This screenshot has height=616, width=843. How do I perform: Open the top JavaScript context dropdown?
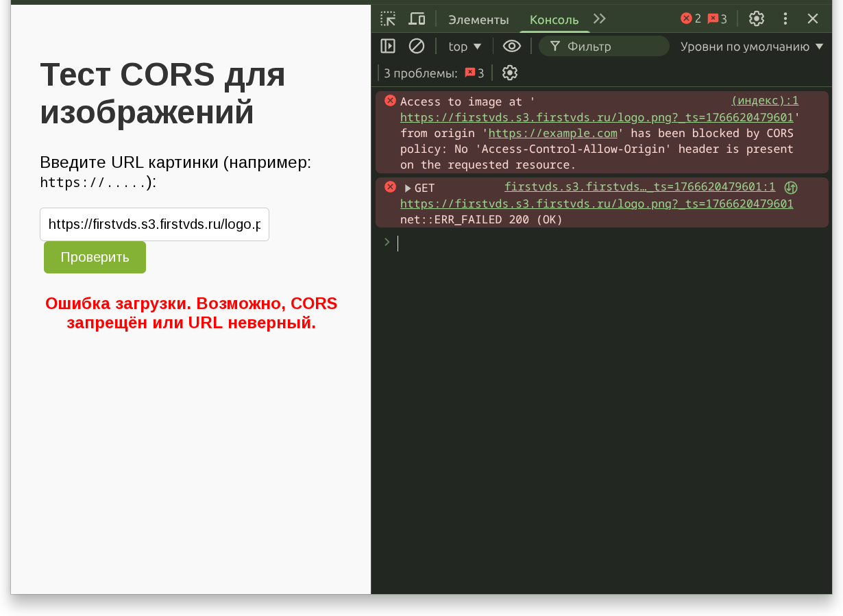pos(465,47)
